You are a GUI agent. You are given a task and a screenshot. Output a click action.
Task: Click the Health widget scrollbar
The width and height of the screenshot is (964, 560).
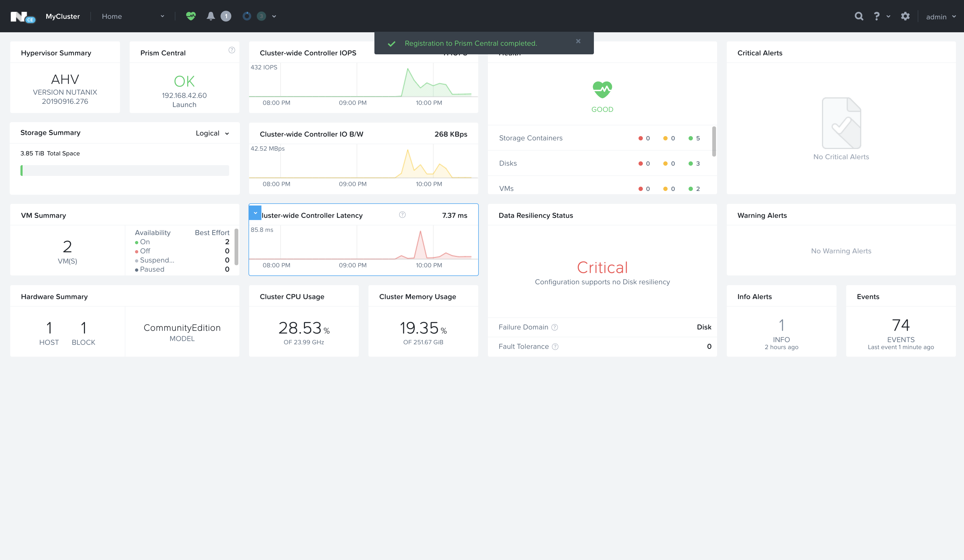(714, 141)
